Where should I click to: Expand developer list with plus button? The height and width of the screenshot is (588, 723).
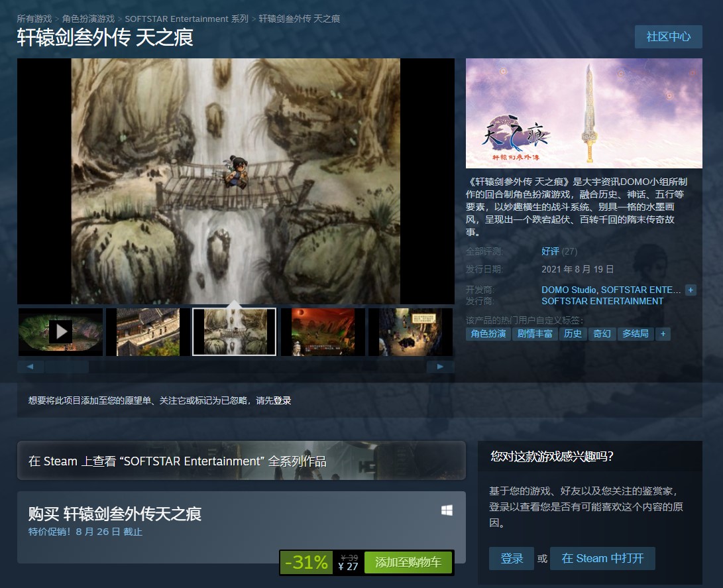point(691,290)
